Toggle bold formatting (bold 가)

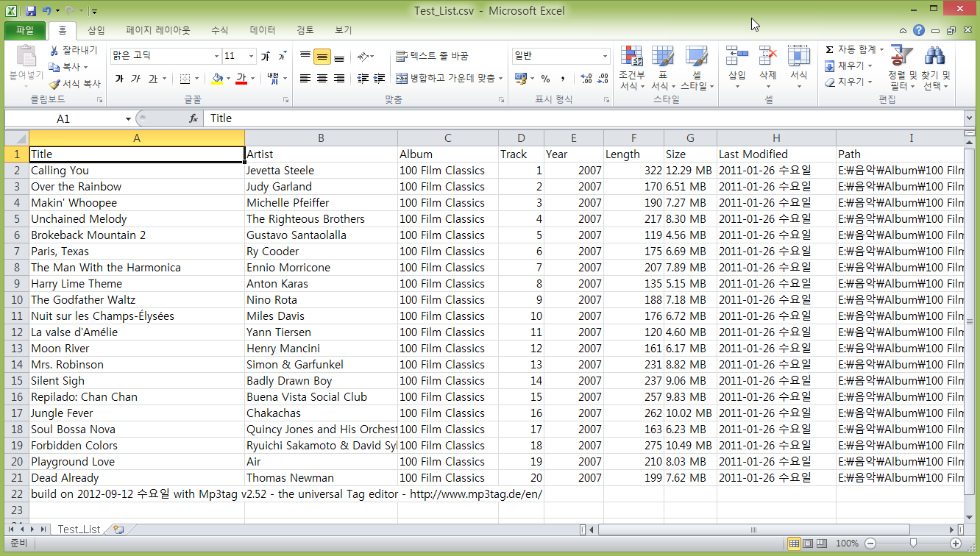click(x=119, y=78)
